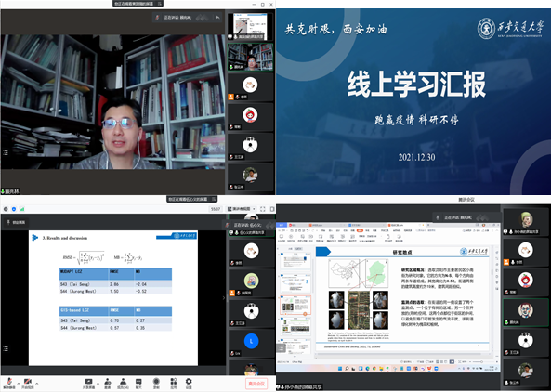Unmute the microphone in meeting toolbar
This screenshot has width=551, height=392.
pyautogui.click(x=9, y=383)
